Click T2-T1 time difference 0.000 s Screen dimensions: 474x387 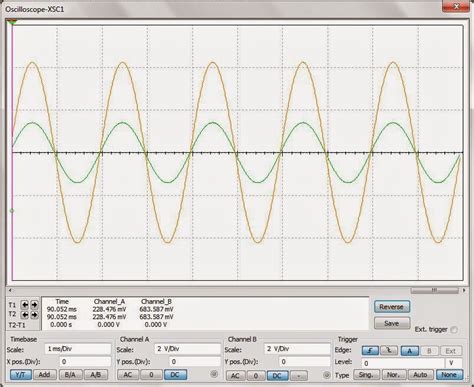tap(61, 324)
